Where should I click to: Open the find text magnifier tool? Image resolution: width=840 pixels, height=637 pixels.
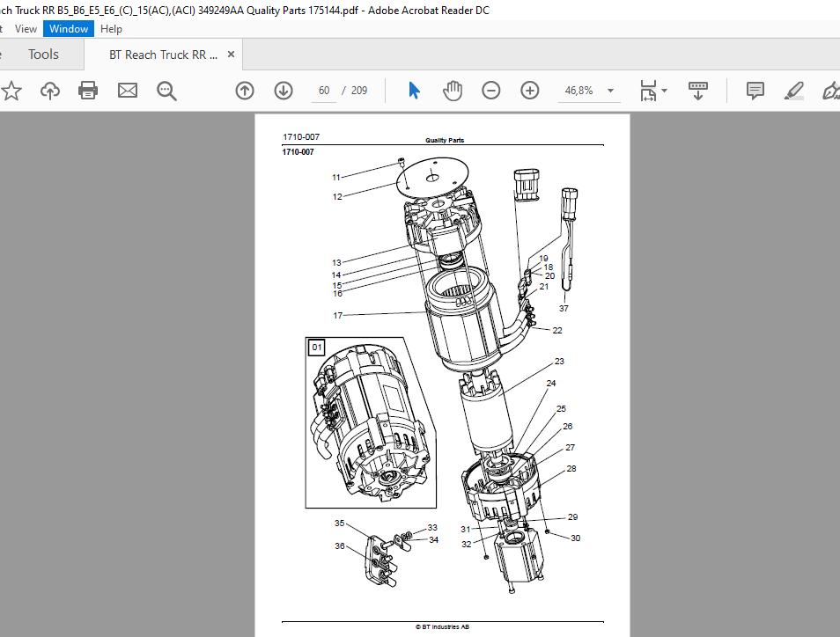click(x=166, y=91)
